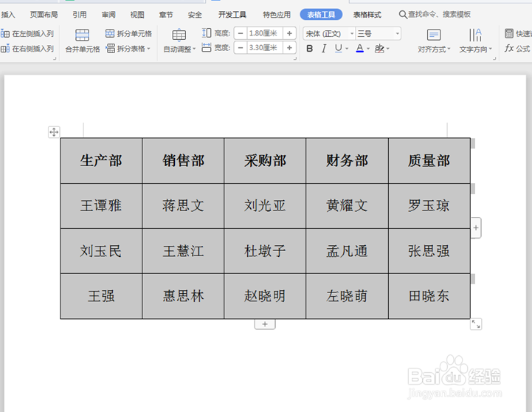Click the cell 惠思林

pos(183,296)
